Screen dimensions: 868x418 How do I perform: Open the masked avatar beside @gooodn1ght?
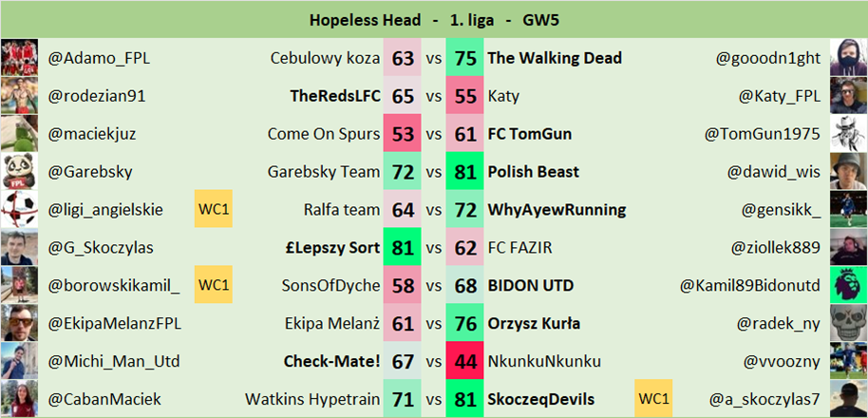tap(848, 58)
